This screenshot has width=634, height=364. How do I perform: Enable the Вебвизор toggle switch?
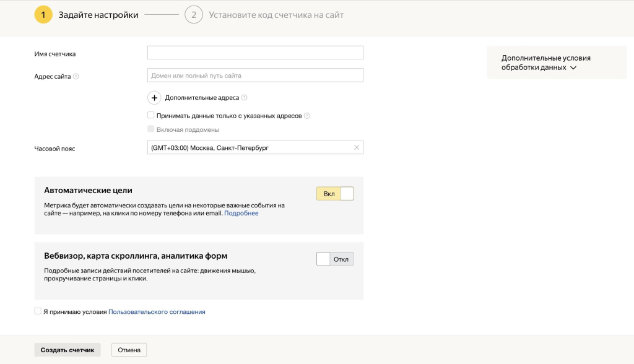click(335, 259)
